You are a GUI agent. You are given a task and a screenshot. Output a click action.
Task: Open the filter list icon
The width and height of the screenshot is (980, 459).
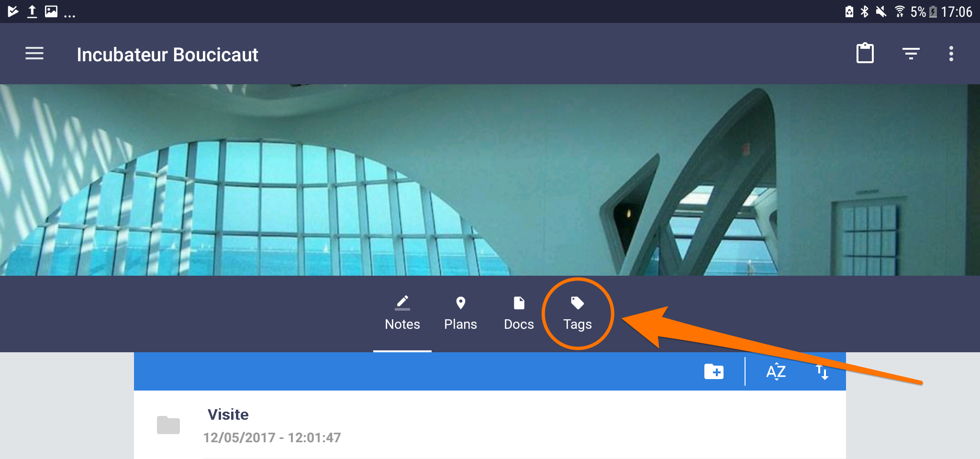911,54
